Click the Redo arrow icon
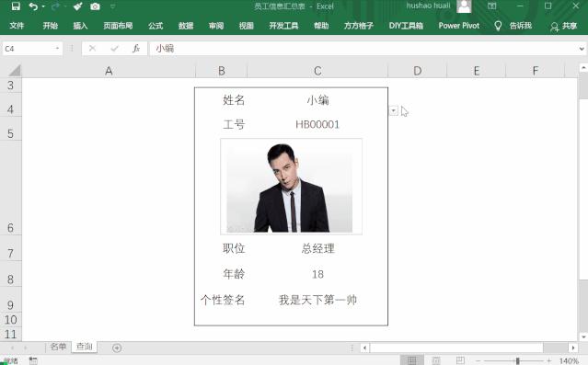This screenshot has height=365, width=588. [55, 6]
